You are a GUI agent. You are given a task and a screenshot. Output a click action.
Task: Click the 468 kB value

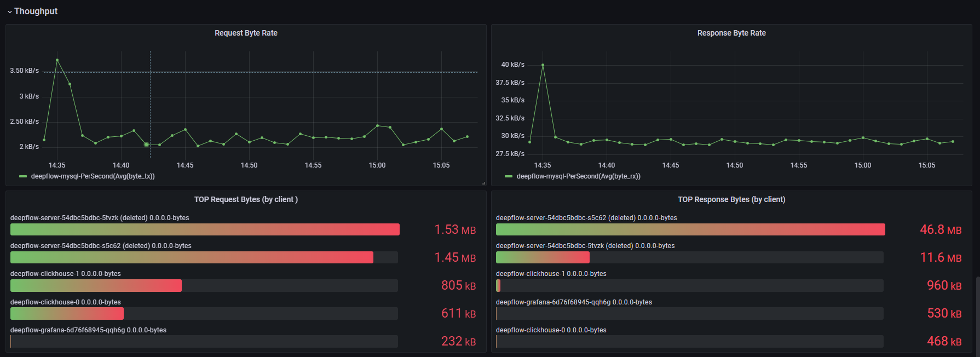click(x=944, y=341)
